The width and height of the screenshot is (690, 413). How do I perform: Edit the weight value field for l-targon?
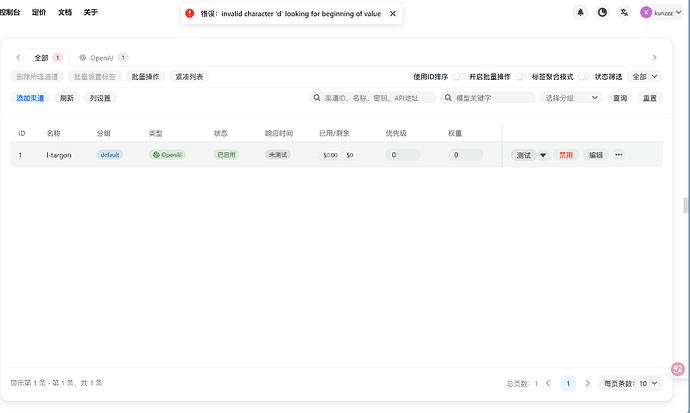tap(465, 154)
